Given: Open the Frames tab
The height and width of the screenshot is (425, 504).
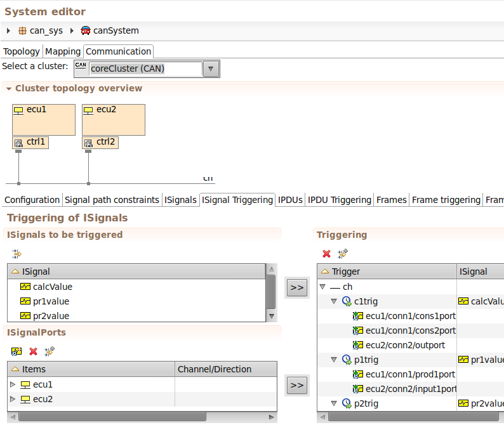Looking at the screenshot, I should 391,200.
